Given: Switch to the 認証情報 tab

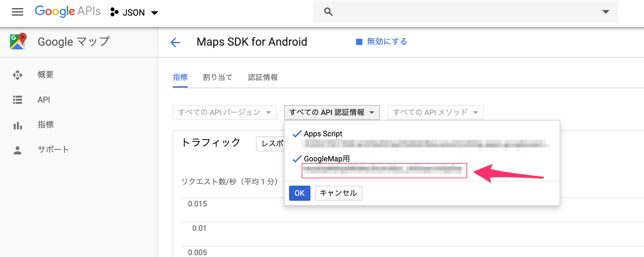Looking at the screenshot, I should (x=263, y=77).
